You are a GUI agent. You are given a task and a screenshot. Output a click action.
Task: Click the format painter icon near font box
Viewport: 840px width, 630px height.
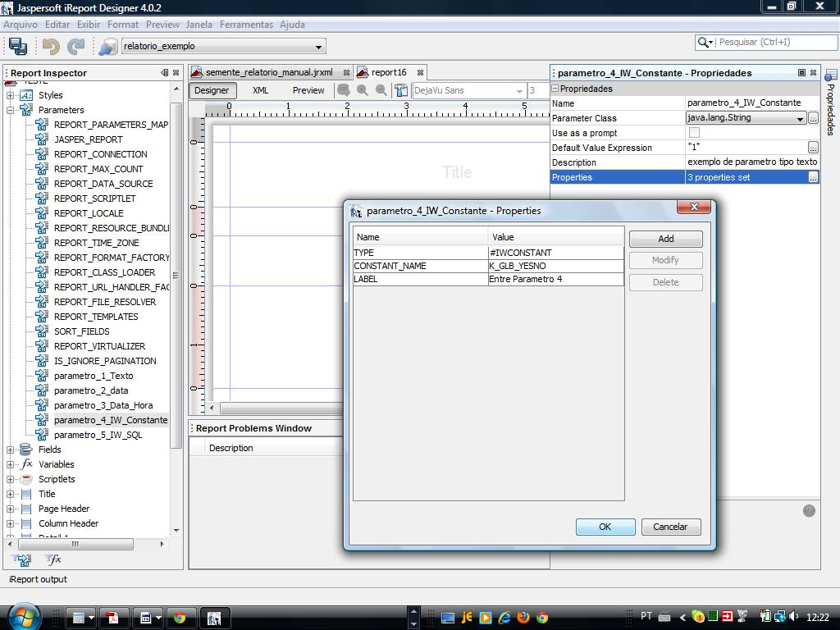tap(400, 90)
